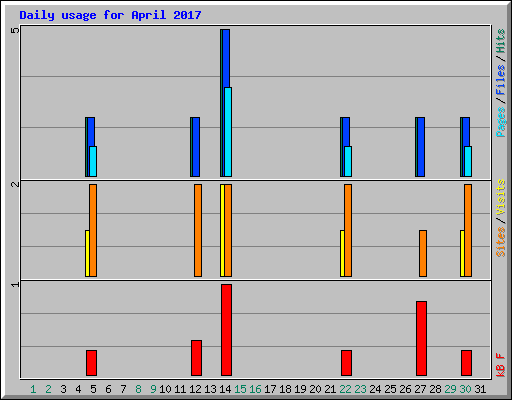Click the 'Pages' legend label
The image size is (512, 400).
500,121
